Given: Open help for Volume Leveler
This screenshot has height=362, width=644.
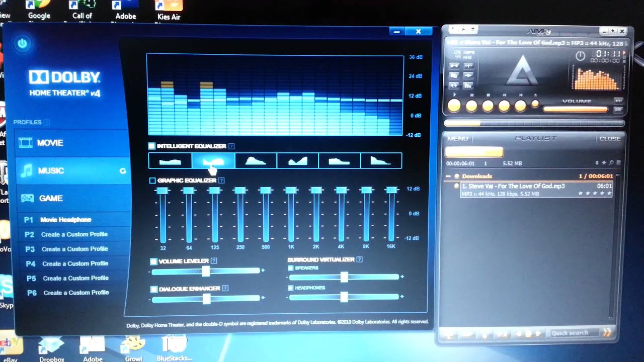Looking at the screenshot, I should pos(214,261).
